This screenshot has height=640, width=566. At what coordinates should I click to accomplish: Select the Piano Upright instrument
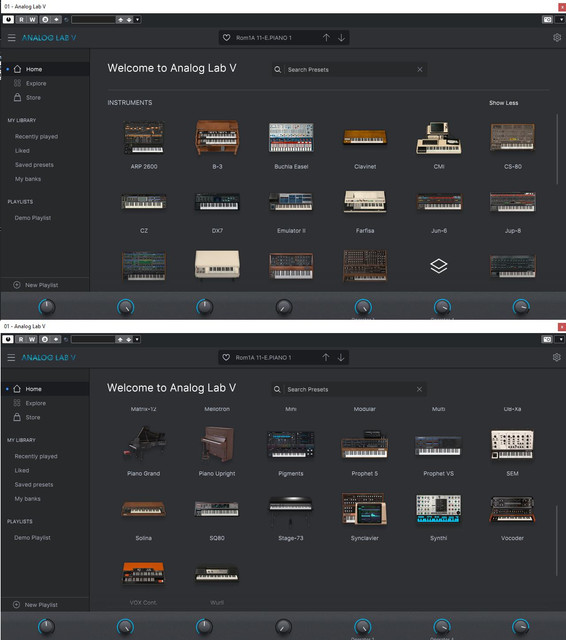pyautogui.click(x=217, y=444)
